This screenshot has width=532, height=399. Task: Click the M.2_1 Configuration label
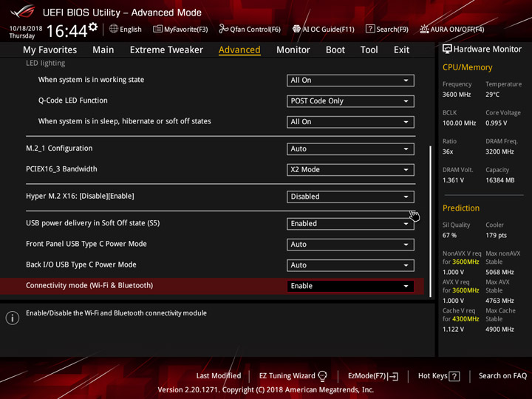(59, 149)
